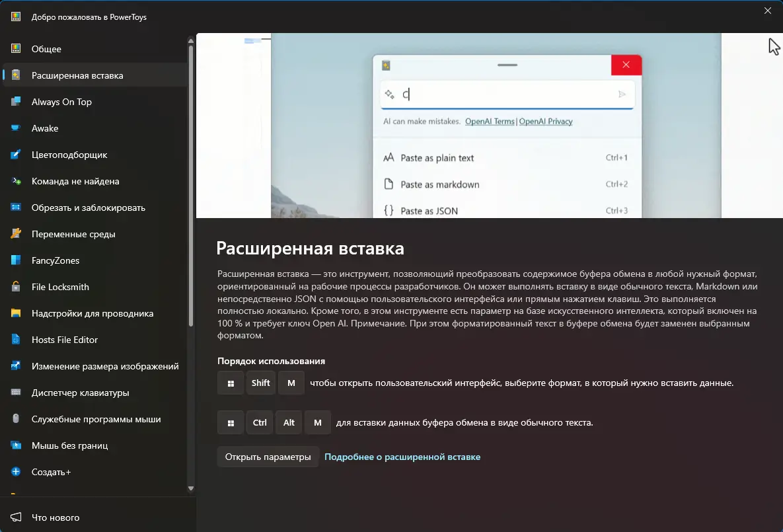Click the Порядок использования label

tap(271, 361)
